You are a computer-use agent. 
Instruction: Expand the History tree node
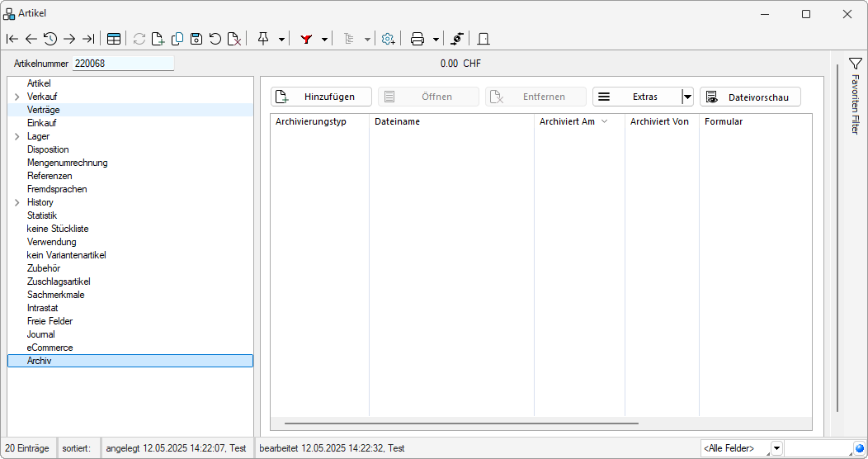[17, 202]
